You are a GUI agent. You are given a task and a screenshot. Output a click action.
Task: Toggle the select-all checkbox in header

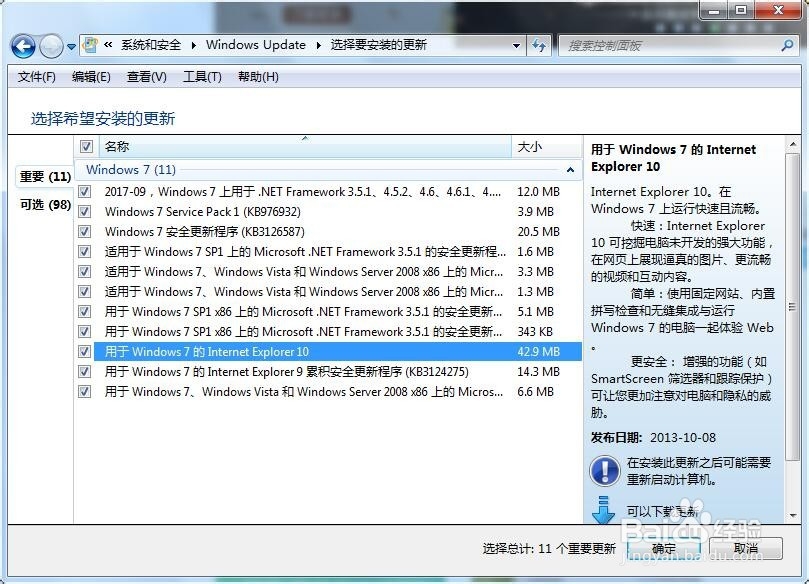pos(86,147)
